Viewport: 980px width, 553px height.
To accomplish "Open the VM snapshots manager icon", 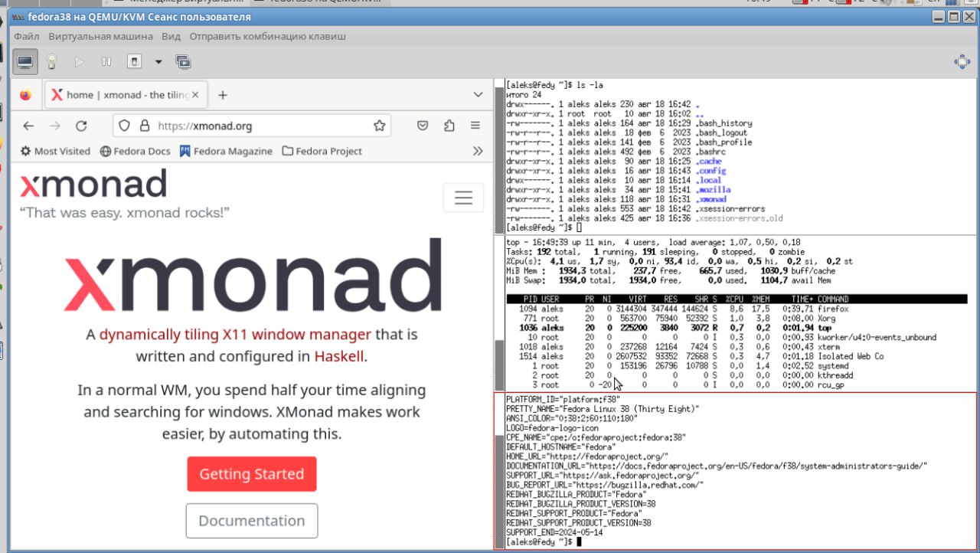I will (183, 61).
